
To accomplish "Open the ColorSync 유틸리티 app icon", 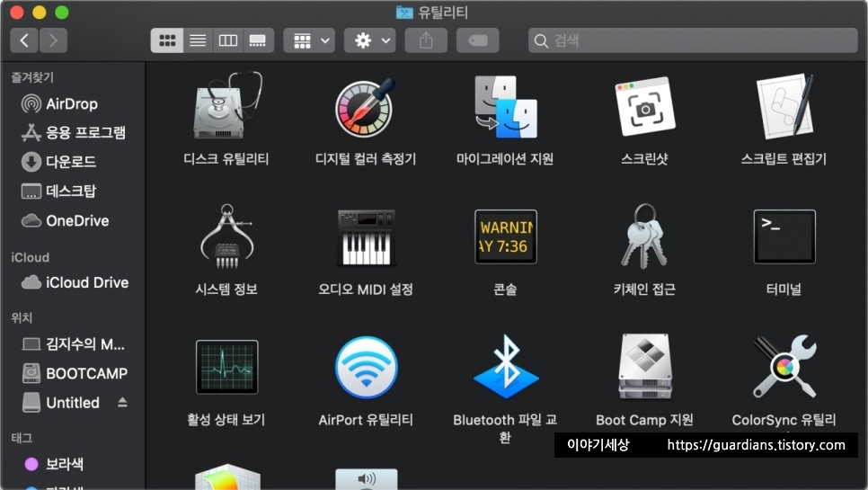I will 784,367.
